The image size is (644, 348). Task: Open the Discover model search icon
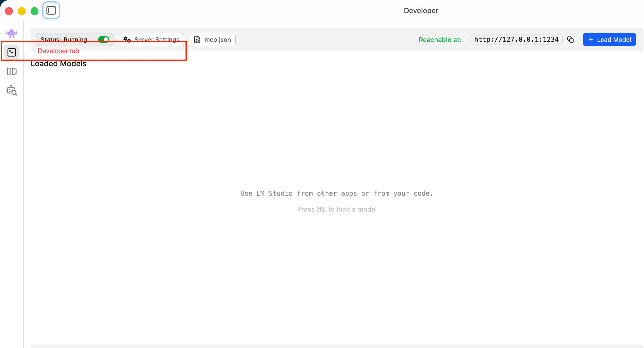click(12, 90)
